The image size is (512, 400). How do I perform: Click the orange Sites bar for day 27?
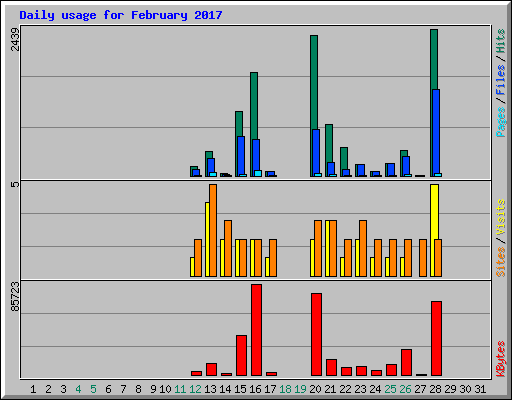coord(423,258)
